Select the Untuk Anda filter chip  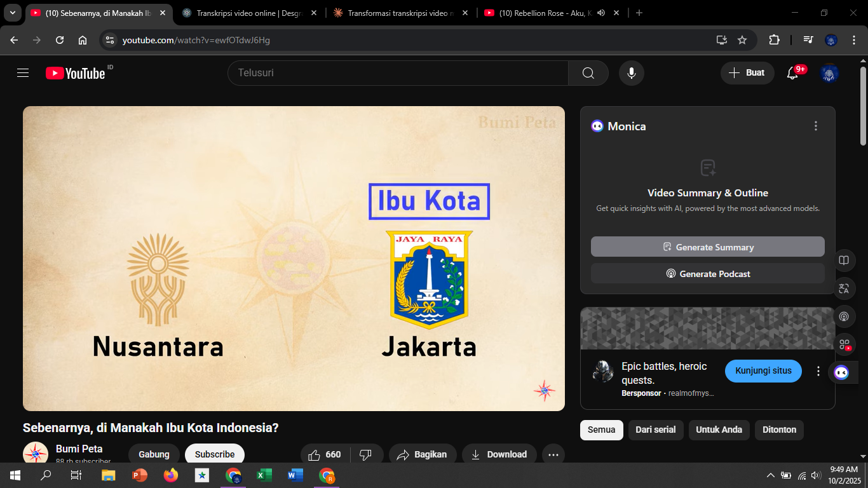point(719,430)
